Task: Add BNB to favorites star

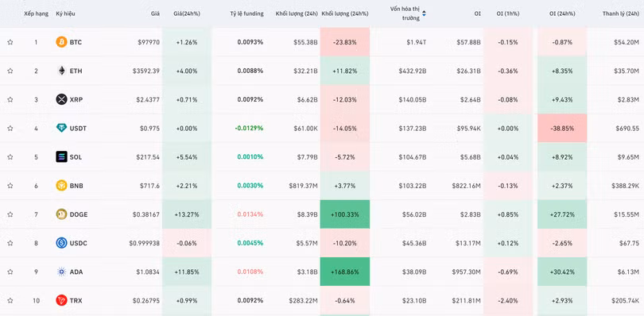Action: tap(10, 186)
